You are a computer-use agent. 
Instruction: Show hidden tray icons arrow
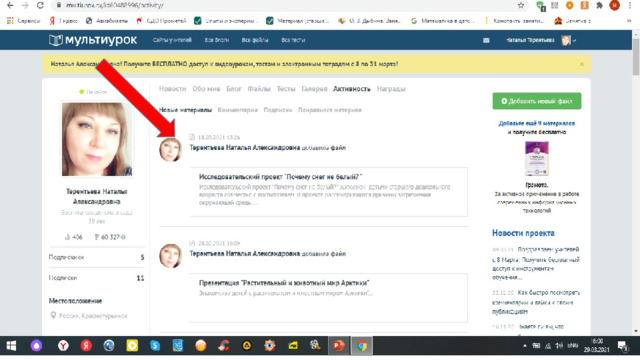(524, 346)
